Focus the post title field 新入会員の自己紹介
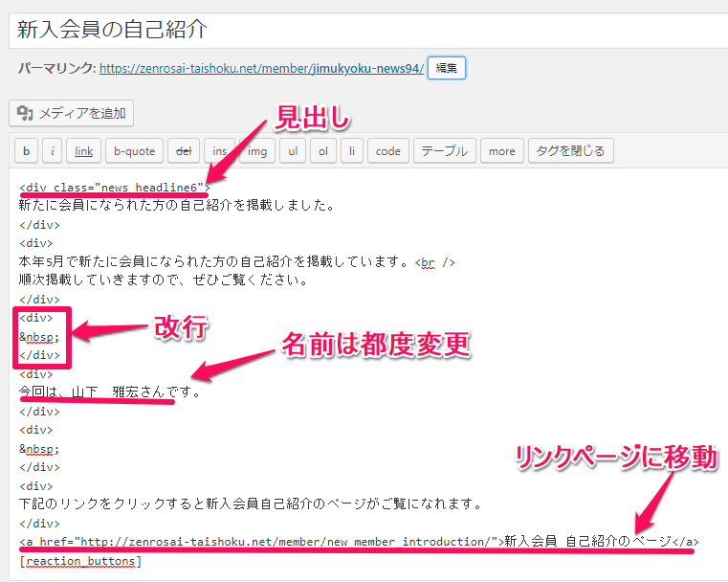This screenshot has height=582, width=728. [364, 30]
